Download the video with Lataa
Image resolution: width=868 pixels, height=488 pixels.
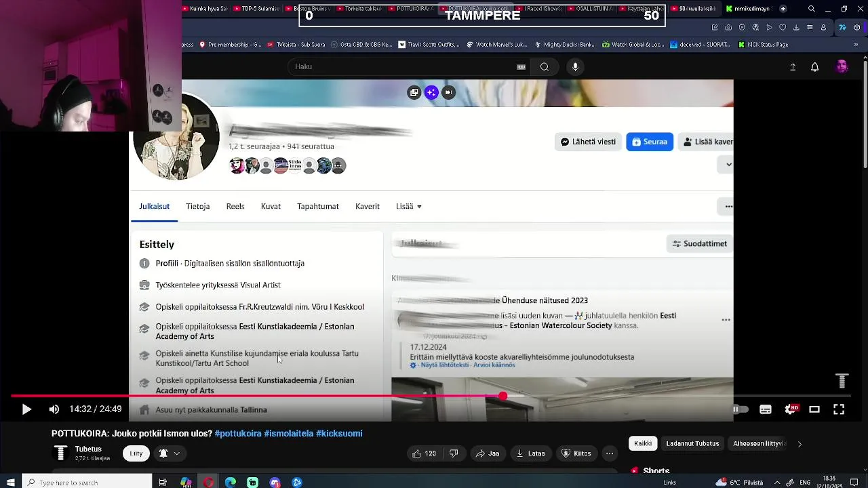click(530, 453)
